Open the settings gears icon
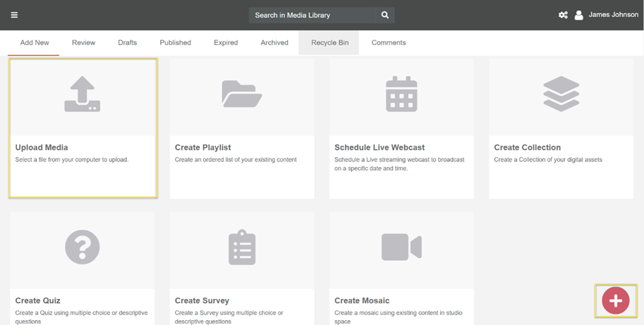Image resolution: width=644 pixels, height=325 pixels. pos(563,15)
